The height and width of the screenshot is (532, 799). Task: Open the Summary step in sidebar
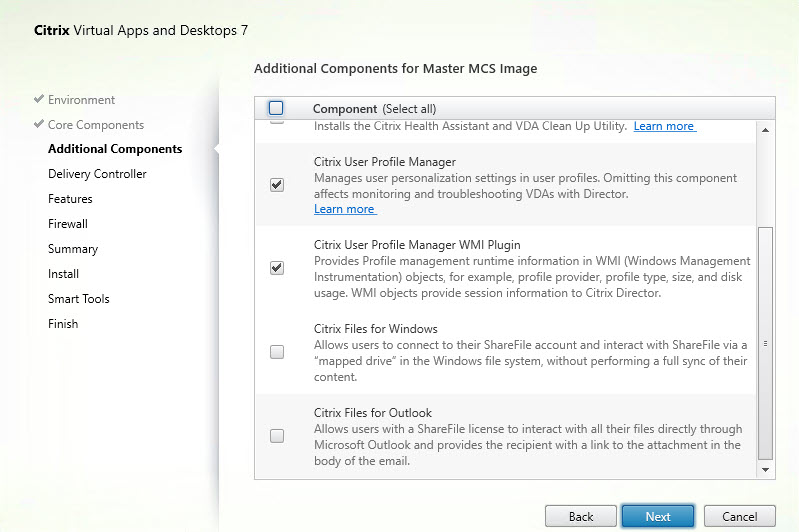coord(73,249)
